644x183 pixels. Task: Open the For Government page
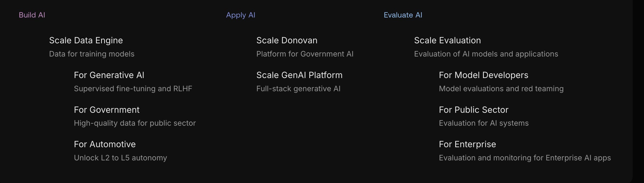[x=107, y=110]
